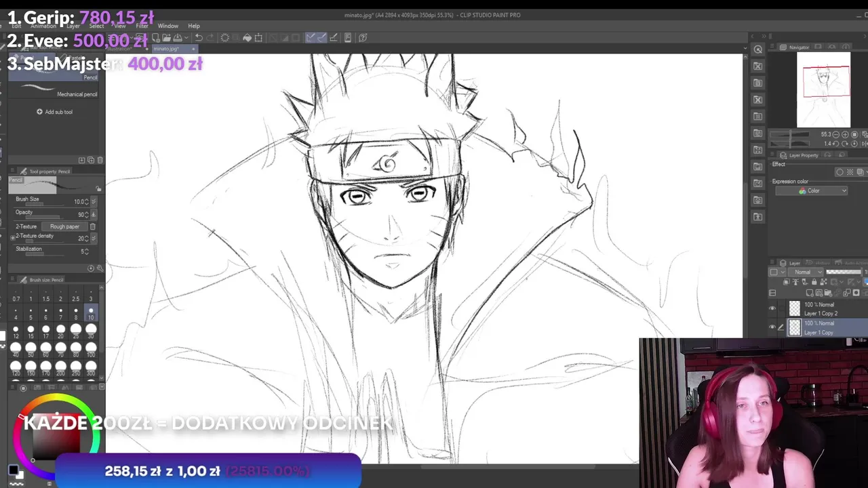Click the Layer 1 Copy thumbnail

click(795, 328)
